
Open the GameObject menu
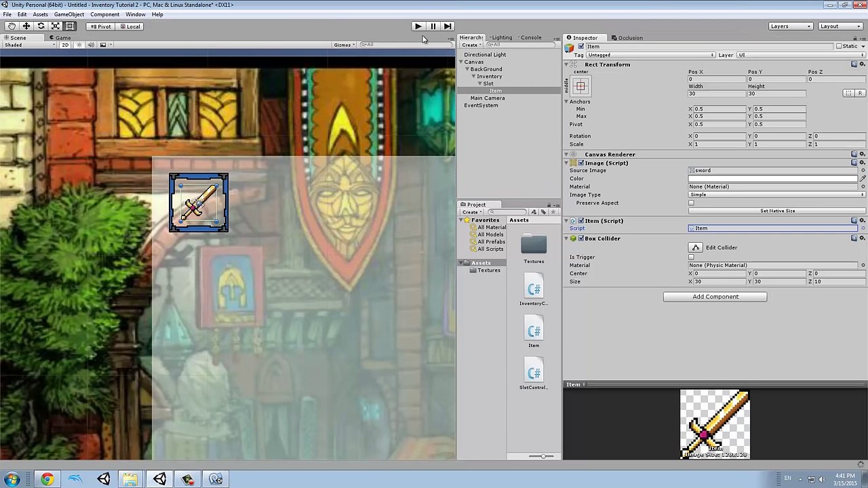click(68, 14)
